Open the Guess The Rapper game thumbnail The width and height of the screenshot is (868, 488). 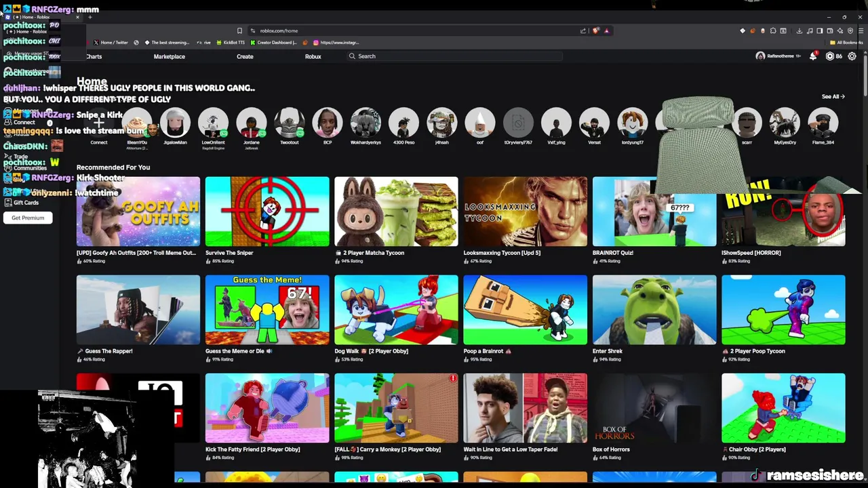click(138, 310)
